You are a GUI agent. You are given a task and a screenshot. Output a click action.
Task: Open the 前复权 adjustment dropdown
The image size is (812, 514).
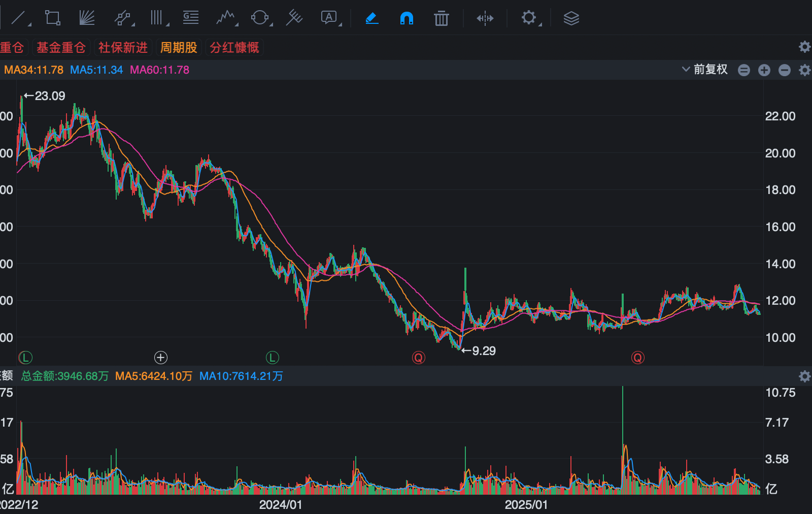coord(708,70)
